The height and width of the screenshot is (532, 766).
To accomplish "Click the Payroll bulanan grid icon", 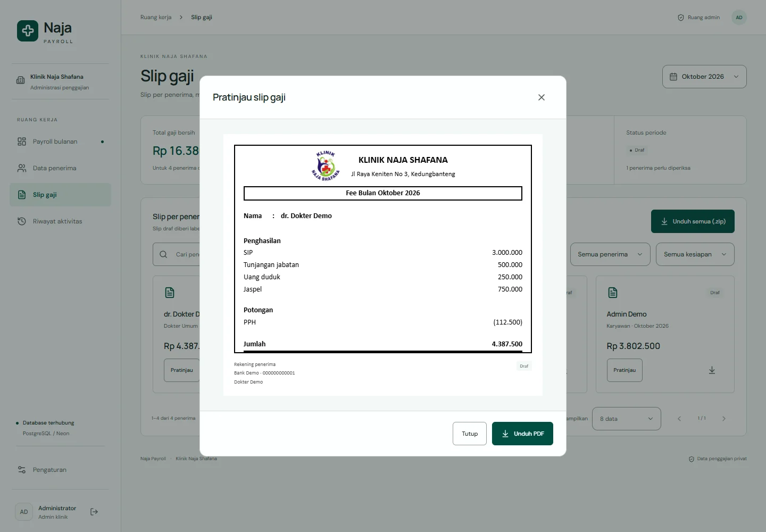I will coord(22,142).
